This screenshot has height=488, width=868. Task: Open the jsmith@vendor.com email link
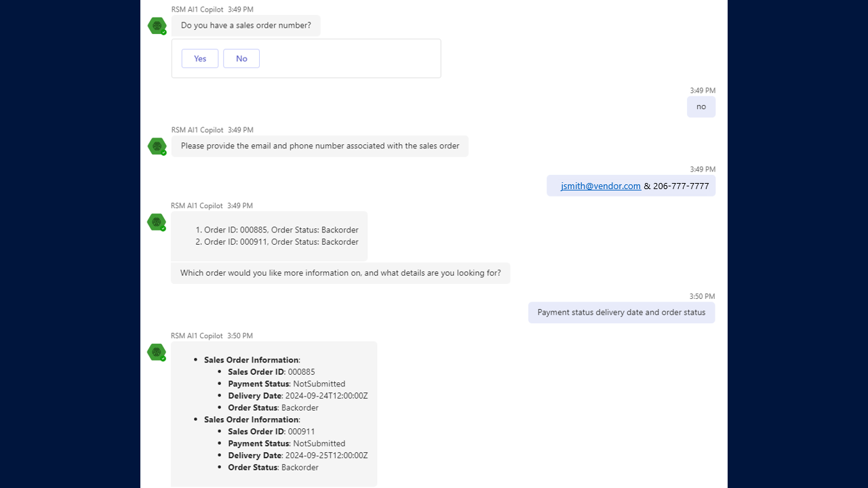tap(601, 186)
